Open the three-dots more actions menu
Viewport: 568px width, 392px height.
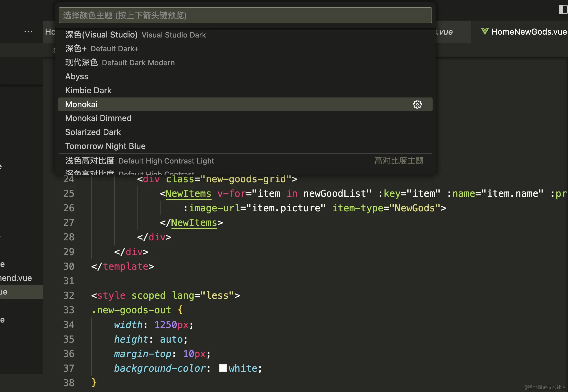tap(28, 32)
